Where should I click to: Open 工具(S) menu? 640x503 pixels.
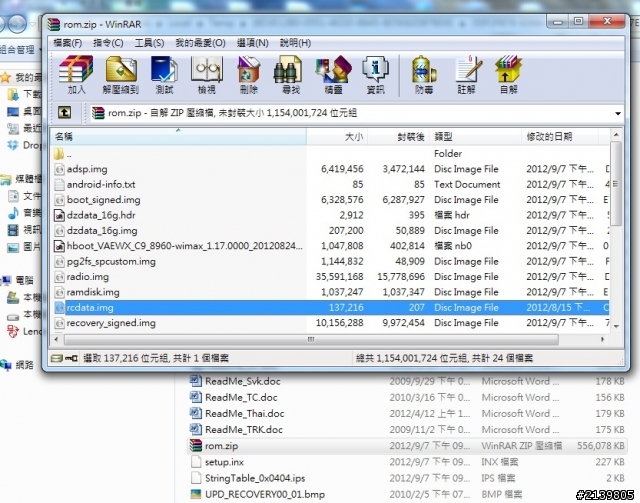[x=149, y=43]
